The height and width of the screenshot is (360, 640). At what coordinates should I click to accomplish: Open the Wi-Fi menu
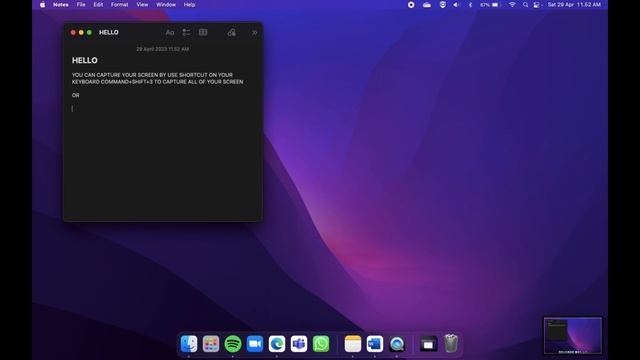coord(512,4)
